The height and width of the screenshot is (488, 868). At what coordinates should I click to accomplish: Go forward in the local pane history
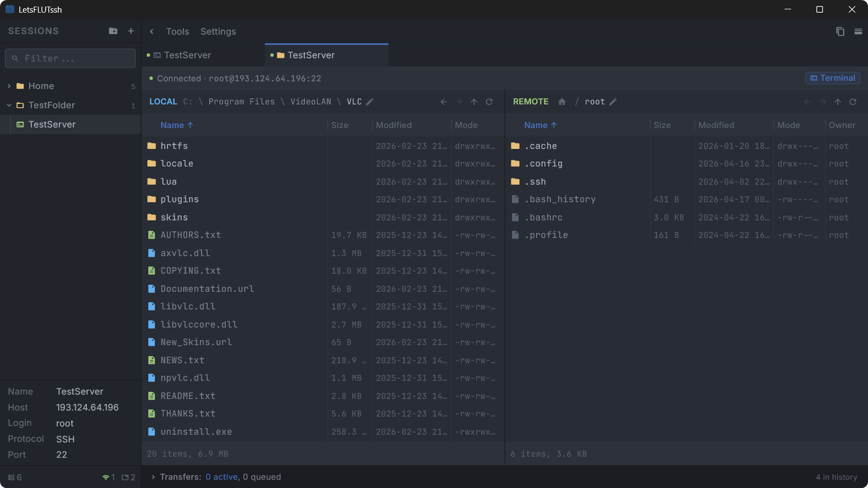459,102
